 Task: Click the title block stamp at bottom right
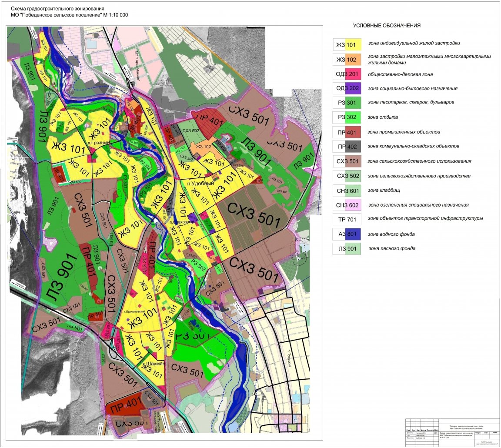[453, 432]
